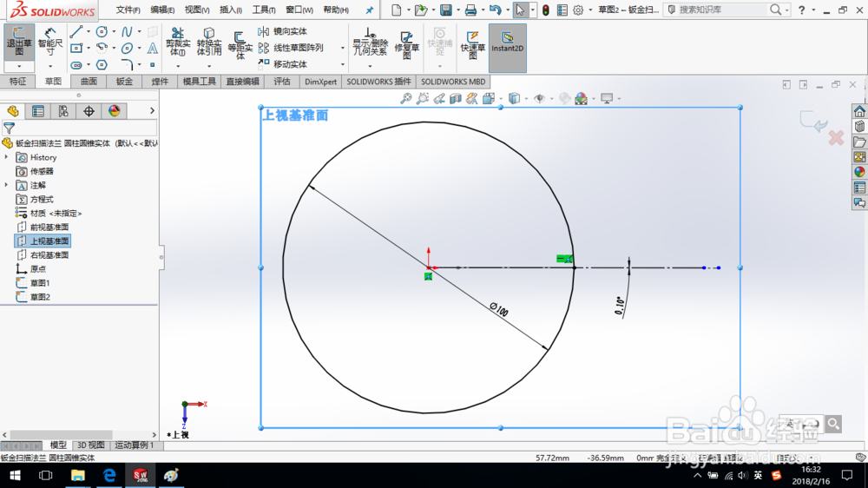Select the Sketch Fillet tool
The height and width of the screenshot is (488, 868).
tap(127, 65)
